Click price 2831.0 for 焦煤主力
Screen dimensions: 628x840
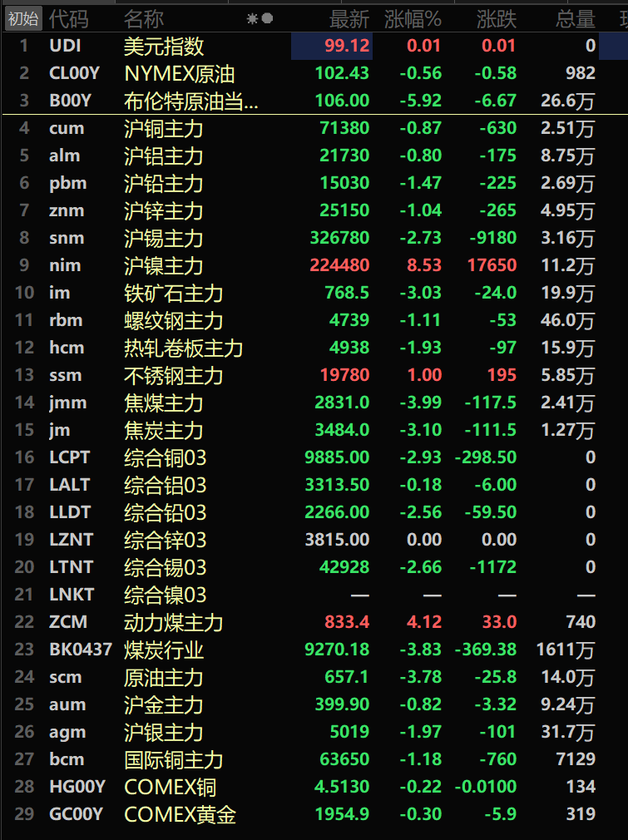point(342,403)
